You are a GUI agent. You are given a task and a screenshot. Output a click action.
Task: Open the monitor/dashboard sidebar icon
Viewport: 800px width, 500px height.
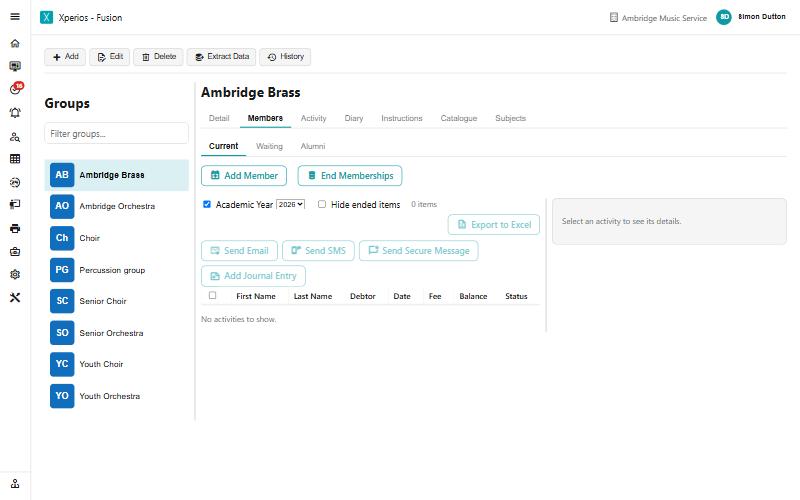click(x=15, y=66)
